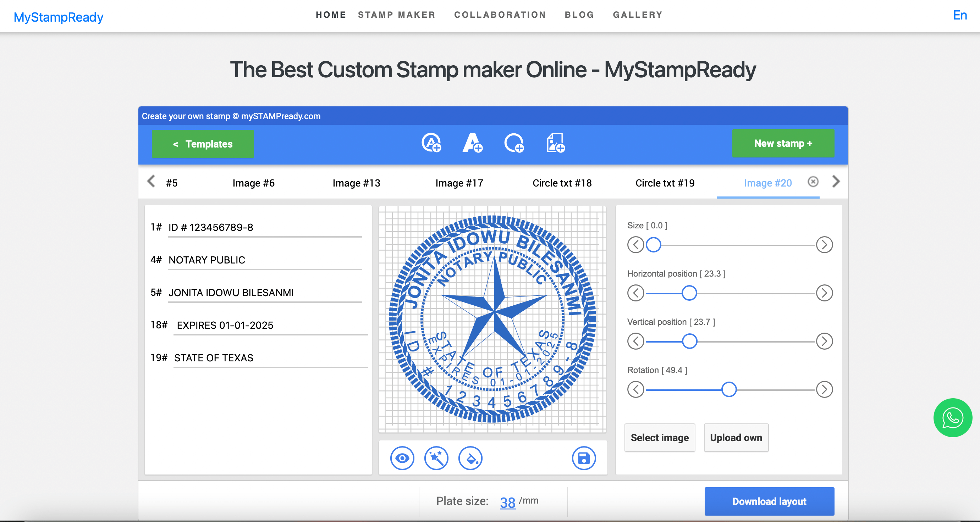Viewport: 980px width, 522px height.
Task: Click the add circular text icon
Action: 431,143
